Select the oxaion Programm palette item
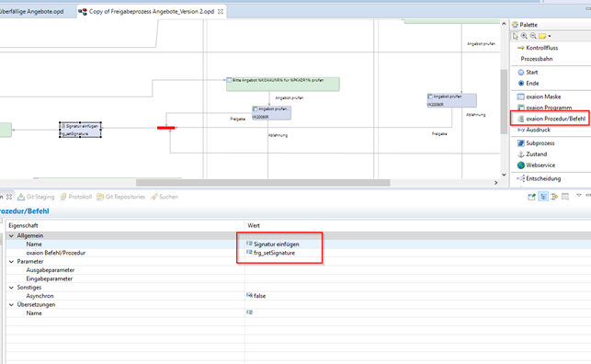Viewport: 591px width, 364px height. 544,108
